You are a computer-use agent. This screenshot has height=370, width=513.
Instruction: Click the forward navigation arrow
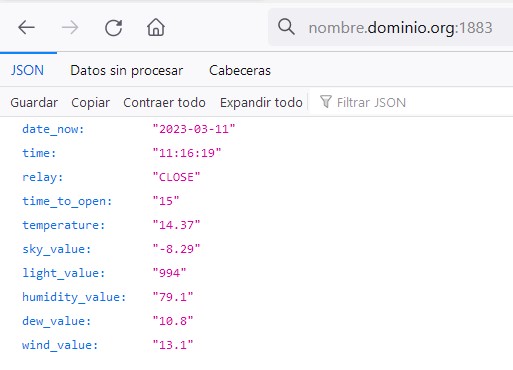pyautogui.click(x=70, y=27)
